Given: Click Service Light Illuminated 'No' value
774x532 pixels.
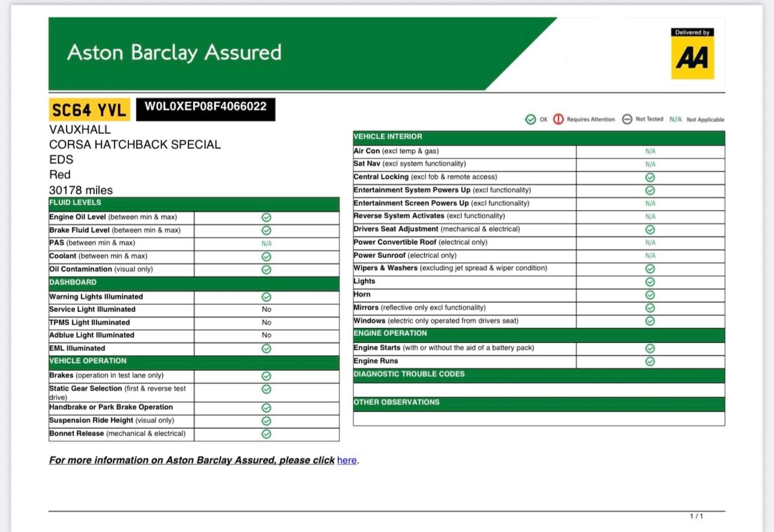Looking at the screenshot, I should click(x=266, y=309).
